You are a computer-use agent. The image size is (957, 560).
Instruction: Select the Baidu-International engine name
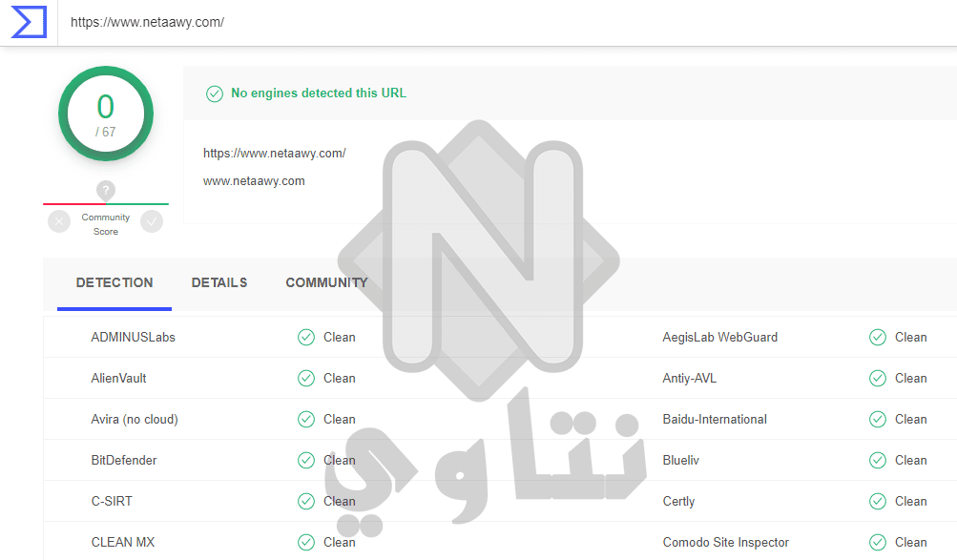pyautogui.click(x=715, y=419)
